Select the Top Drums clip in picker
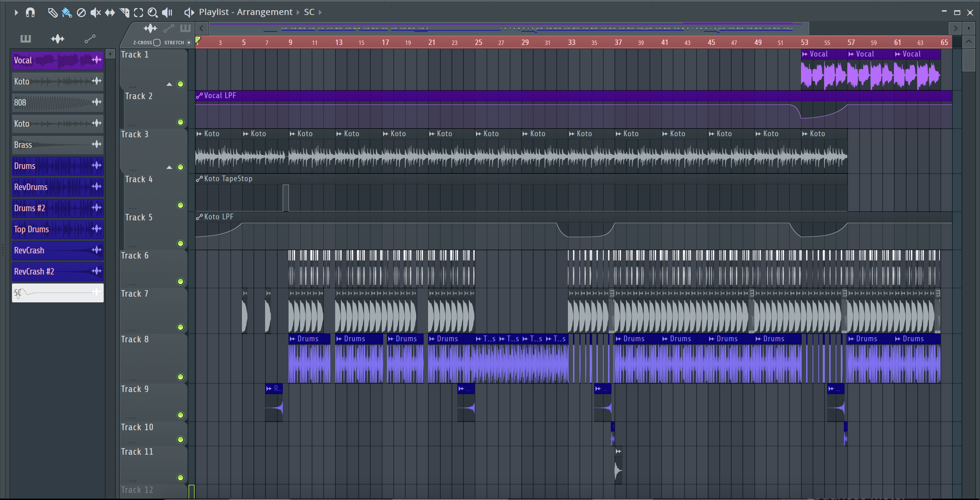The width and height of the screenshot is (980, 500). pos(58,229)
